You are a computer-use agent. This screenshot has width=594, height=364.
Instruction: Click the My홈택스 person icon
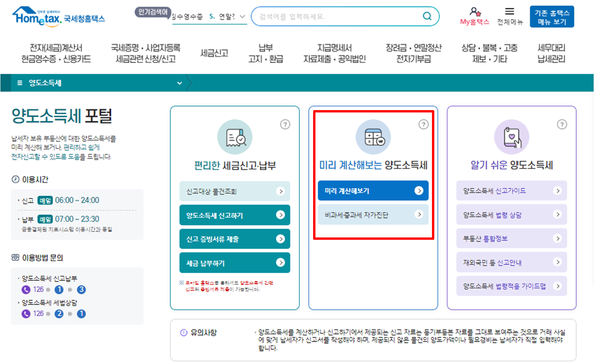[x=474, y=13]
